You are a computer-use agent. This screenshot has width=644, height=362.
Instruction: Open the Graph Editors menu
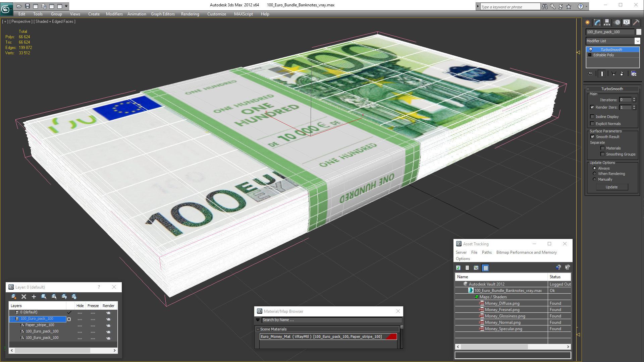pyautogui.click(x=163, y=14)
